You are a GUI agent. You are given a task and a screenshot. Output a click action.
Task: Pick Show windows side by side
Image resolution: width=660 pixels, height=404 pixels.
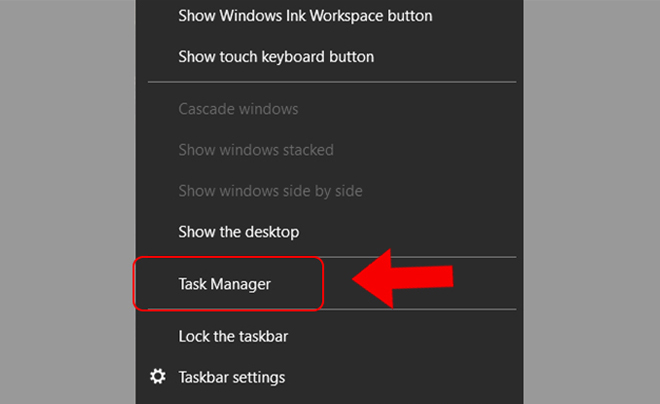click(330, 191)
